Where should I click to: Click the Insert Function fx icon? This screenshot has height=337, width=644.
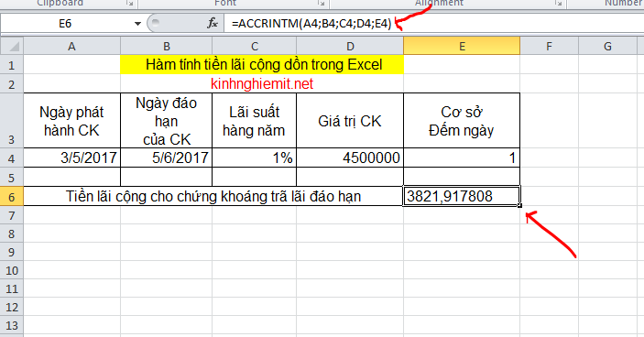pos(213,24)
